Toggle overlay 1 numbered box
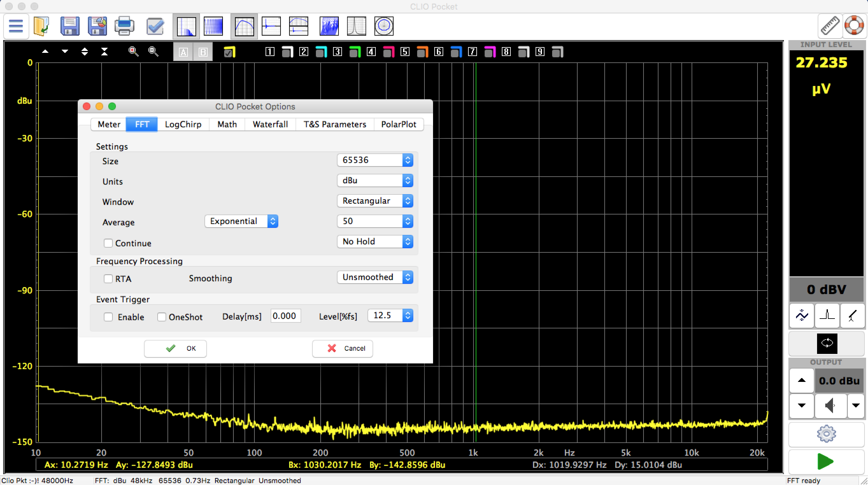This screenshot has width=868, height=485. (x=270, y=52)
